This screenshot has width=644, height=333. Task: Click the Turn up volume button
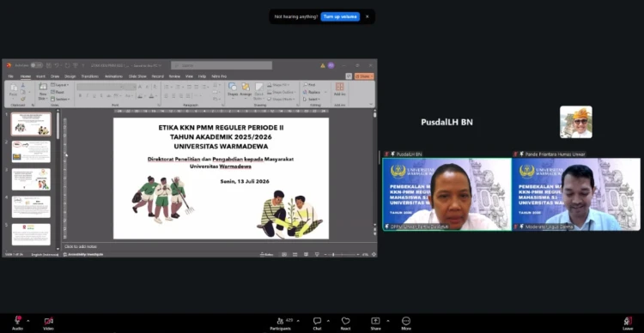point(340,17)
